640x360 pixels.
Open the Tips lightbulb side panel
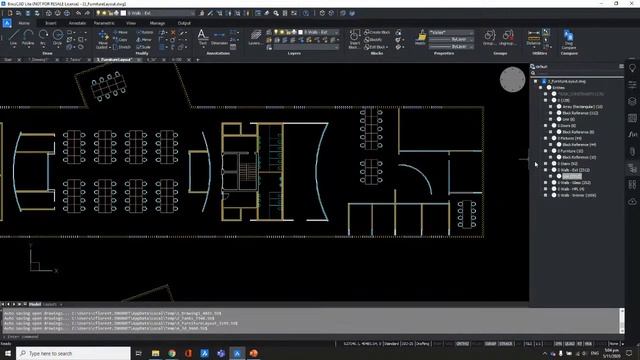click(632, 68)
